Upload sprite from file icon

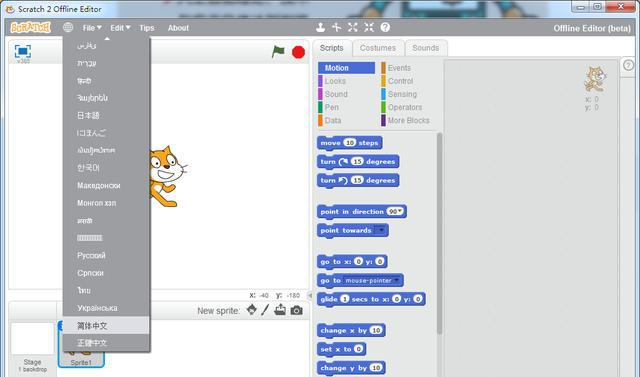[280, 310]
